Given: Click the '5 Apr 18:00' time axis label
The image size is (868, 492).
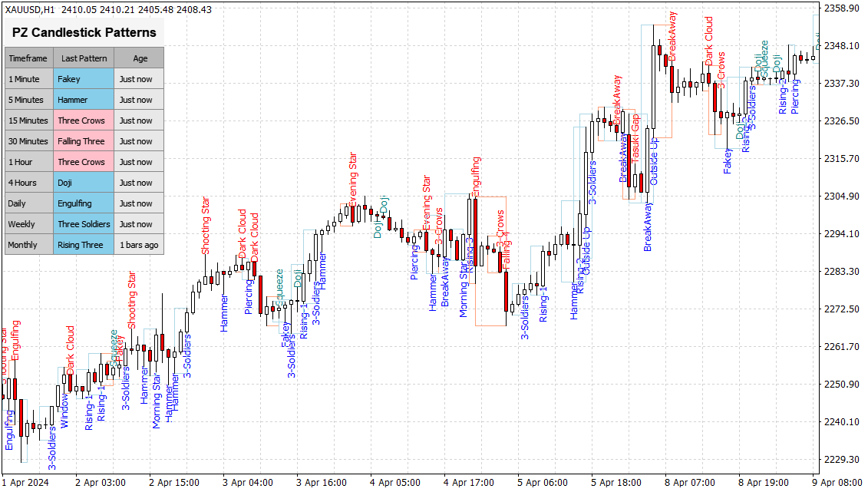Looking at the screenshot, I should click(x=616, y=483).
